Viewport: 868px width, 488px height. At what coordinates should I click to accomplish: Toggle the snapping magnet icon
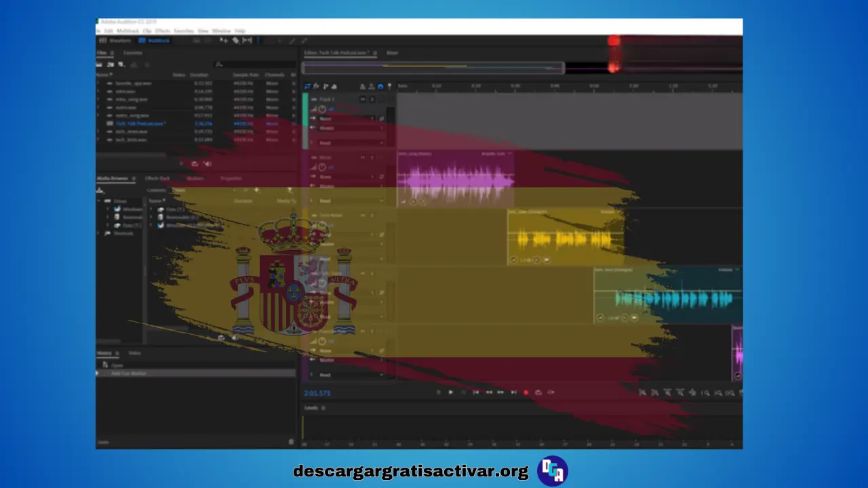[x=380, y=86]
